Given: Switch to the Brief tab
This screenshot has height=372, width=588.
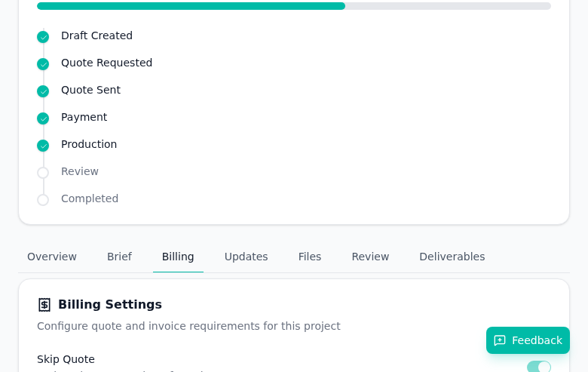Looking at the screenshot, I should (119, 257).
